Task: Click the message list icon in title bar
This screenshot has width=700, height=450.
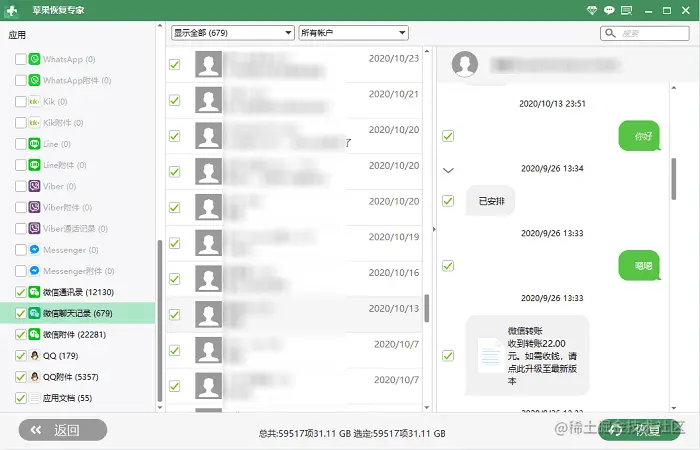Action: pyautogui.click(x=626, y=10)
